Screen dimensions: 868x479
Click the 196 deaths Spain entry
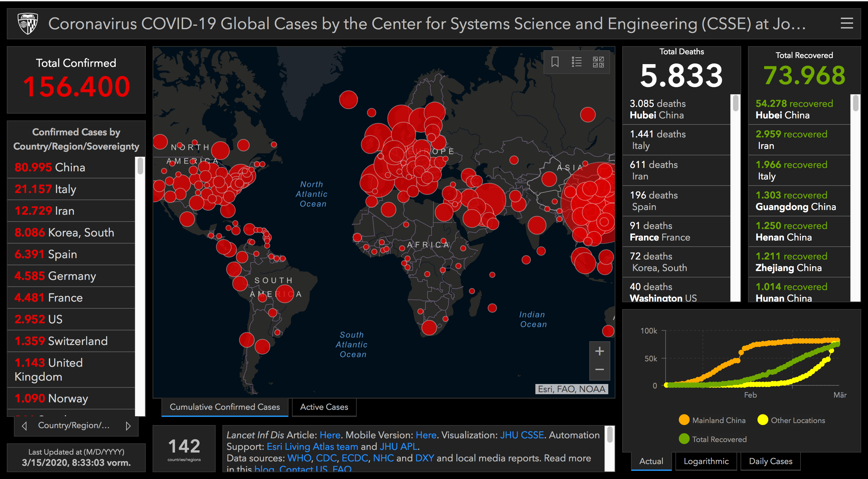point(676,201)
